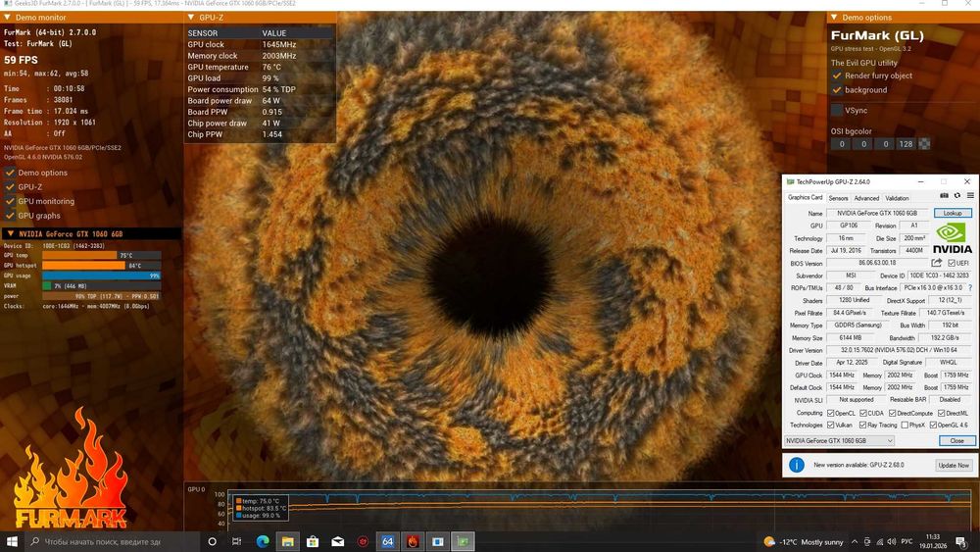Screen dimensions: 980x552
Task: Click the blue info icon in update notice
Action: pos(796,465)
